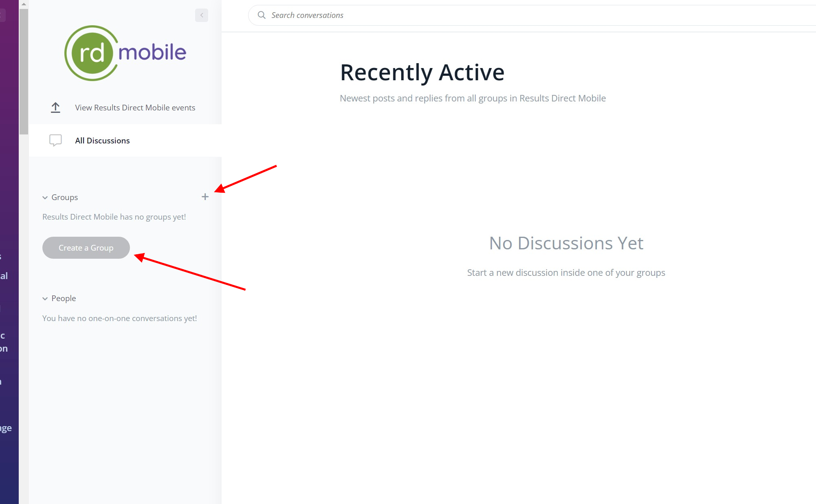
Task: Click scrollbar up arrow at top
Action: click(x=24, y=4)
